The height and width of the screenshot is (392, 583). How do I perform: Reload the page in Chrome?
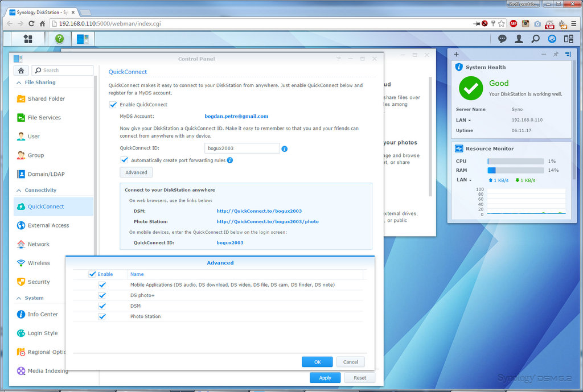point(31,23)
